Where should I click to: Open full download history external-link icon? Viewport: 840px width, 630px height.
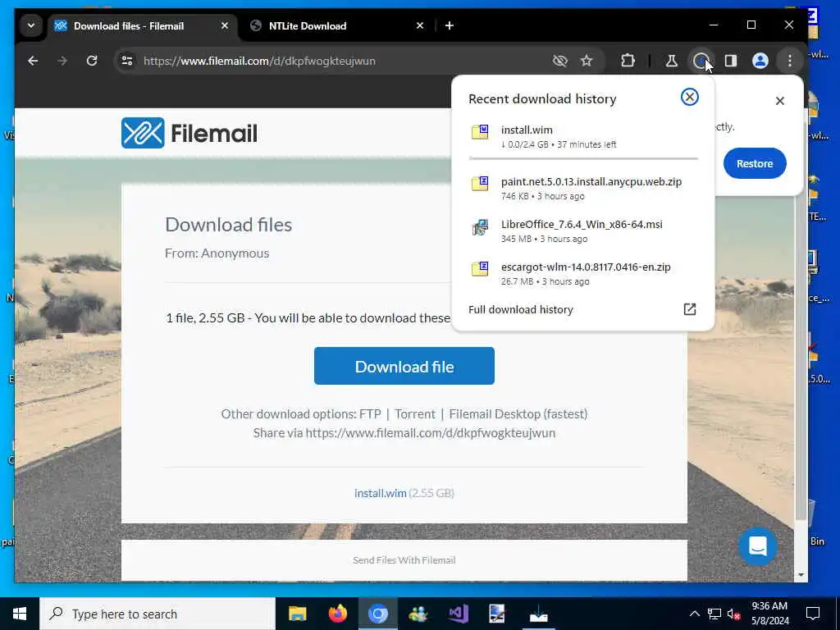689,309
